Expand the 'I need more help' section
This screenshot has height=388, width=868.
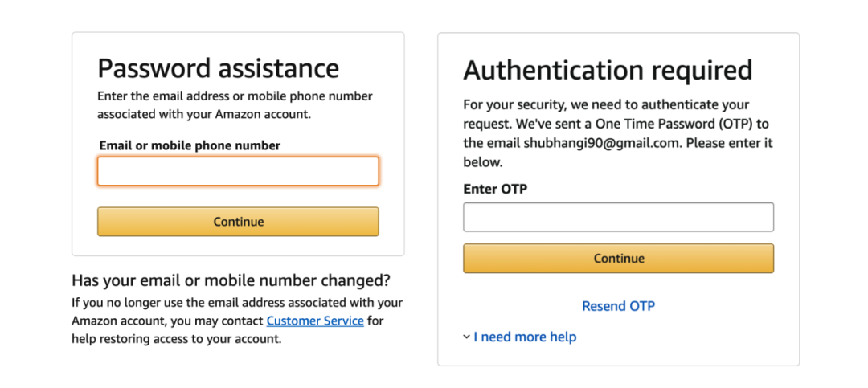tap(524, 337)
